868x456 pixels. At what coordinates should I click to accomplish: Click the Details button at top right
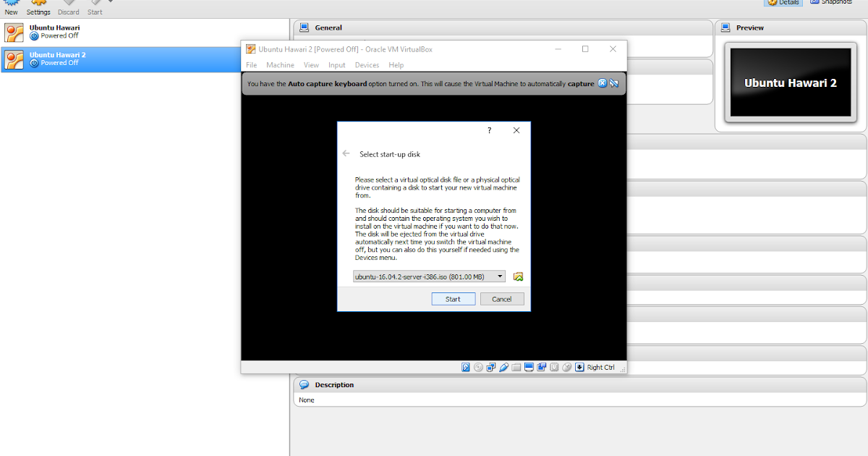(x=783, y=2)
